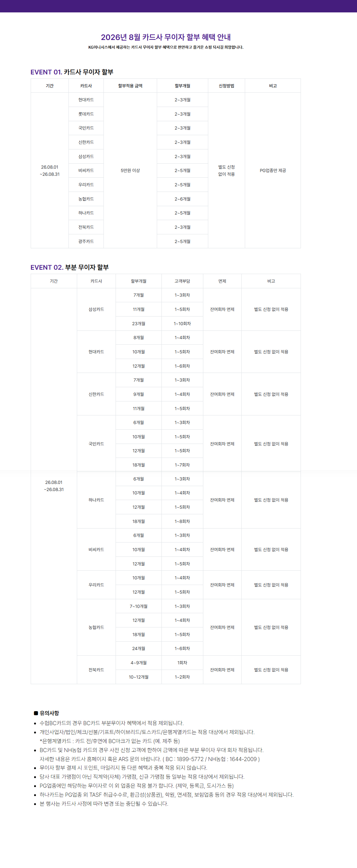
Task: Click the 1~8회차 customer burden cell
Action: (x=182, y=521)
